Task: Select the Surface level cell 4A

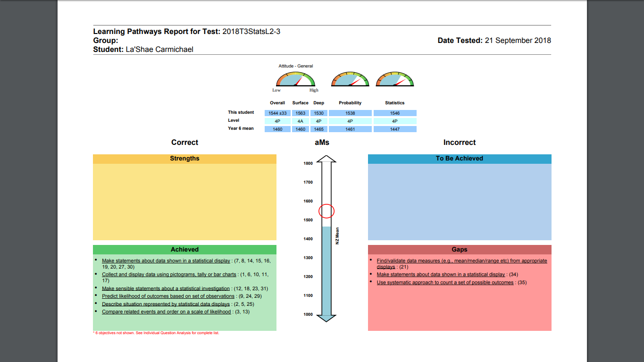Action: (x=301, y=121)
